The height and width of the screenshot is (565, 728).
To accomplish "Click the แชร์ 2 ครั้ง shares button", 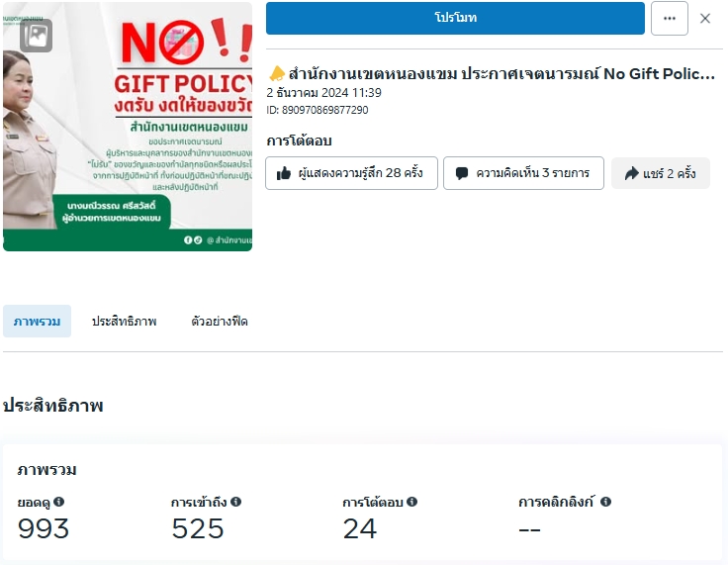I will click(660, 173).
